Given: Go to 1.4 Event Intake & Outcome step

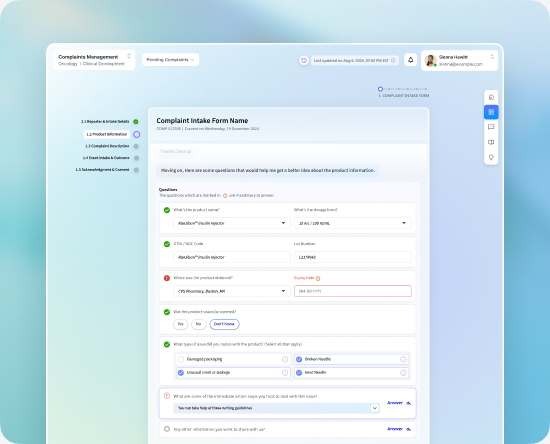Looking at the screenshot, I should coord(106,158).
